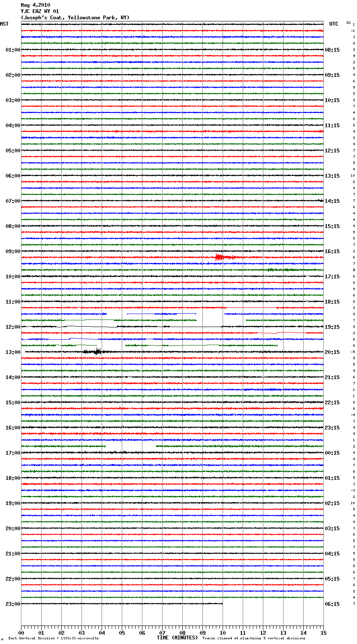Click the '22:15' UTC time label
357x644 pixels.
point(332,403)
